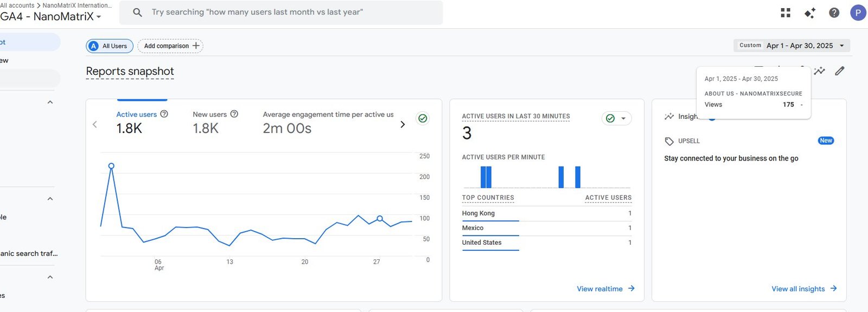This screenshot has width=868, height=312.
Task: Click the search bar input field
Action: 281,12
